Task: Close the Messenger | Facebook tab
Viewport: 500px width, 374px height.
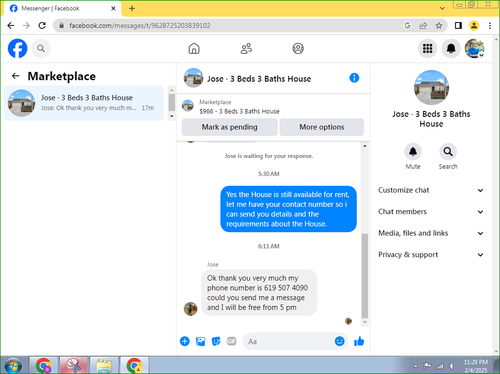Action: [x=113, y=8]
